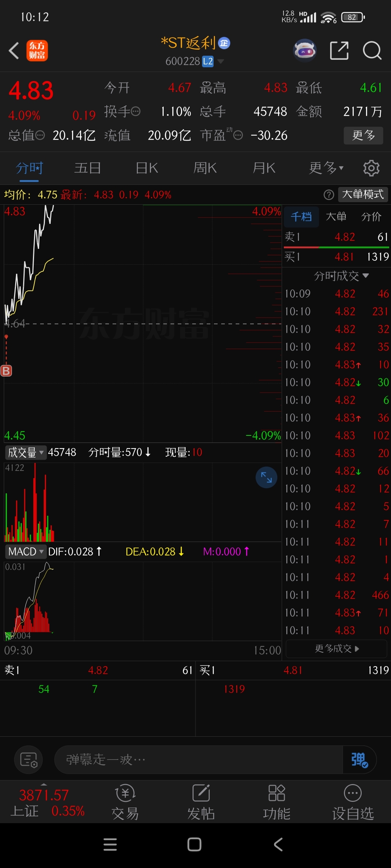Open the robot assistant avatar icon
This screenshot has width=391, height=868.
(x=305, y=51)
